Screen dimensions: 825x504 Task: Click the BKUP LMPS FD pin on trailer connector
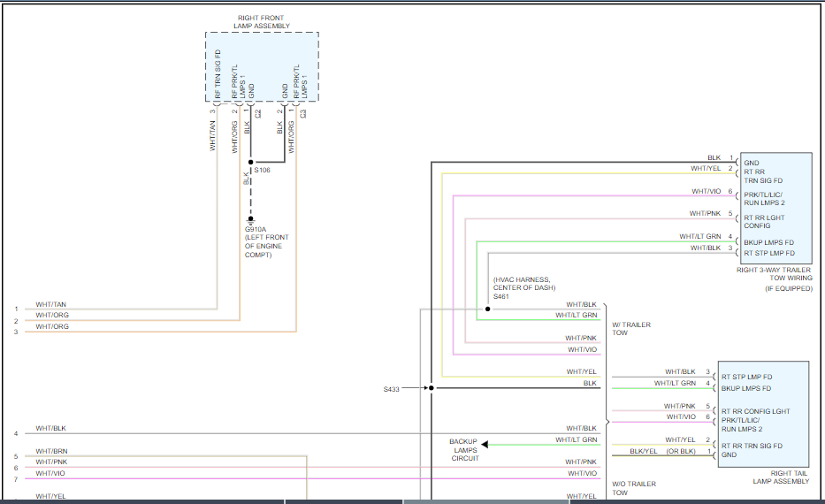(x=768, y=241)
